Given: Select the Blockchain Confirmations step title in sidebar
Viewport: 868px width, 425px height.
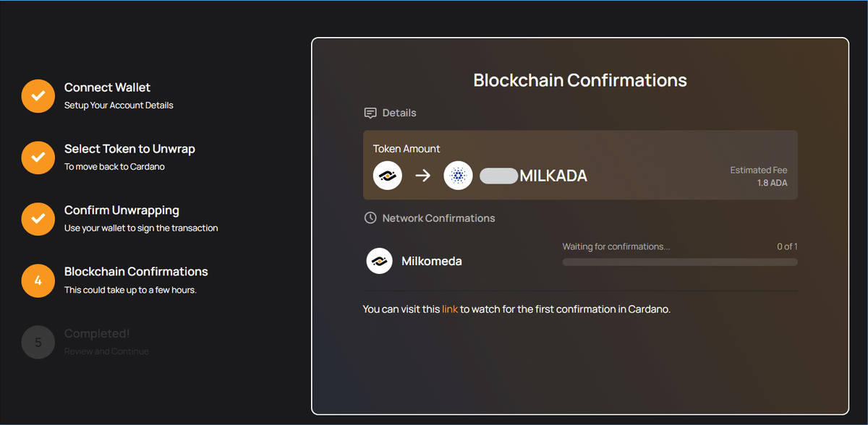Looking at the screenshot, I should click(x=136, y=272).
